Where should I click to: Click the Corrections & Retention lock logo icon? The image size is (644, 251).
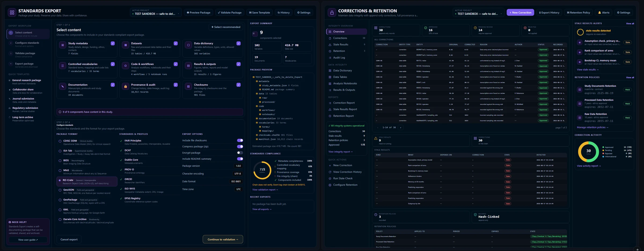[x=332, y=12]
